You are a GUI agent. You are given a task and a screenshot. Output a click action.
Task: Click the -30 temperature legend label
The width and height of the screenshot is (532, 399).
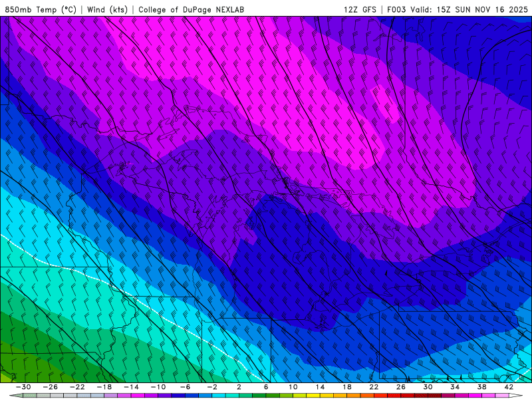(x=23, y=387)
